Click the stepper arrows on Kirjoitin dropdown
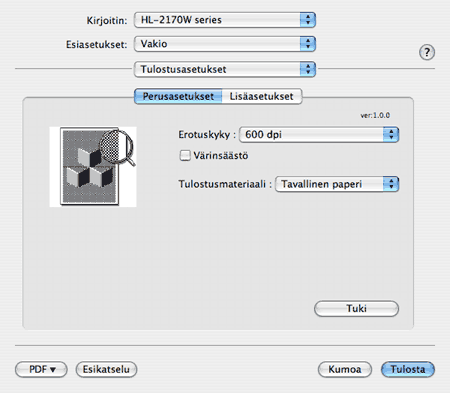The width and height of the screenshot is (450, 393). [x=307, y=20]
